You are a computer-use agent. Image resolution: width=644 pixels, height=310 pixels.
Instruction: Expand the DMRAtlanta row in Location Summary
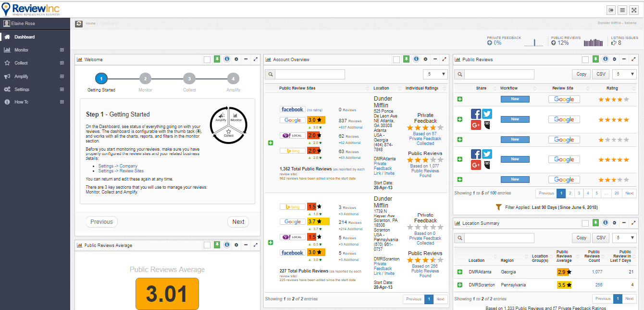[x=459, y=272]
